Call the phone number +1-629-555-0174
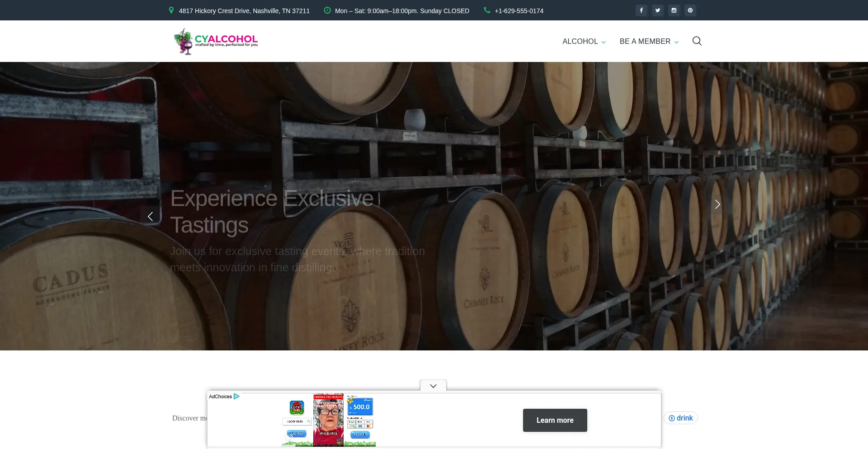 click(519, 11)
